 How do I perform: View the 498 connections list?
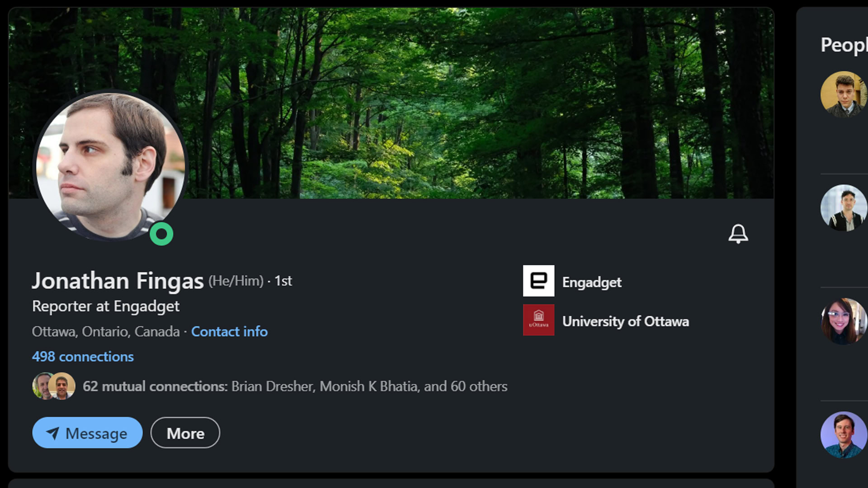pos(83,357)
